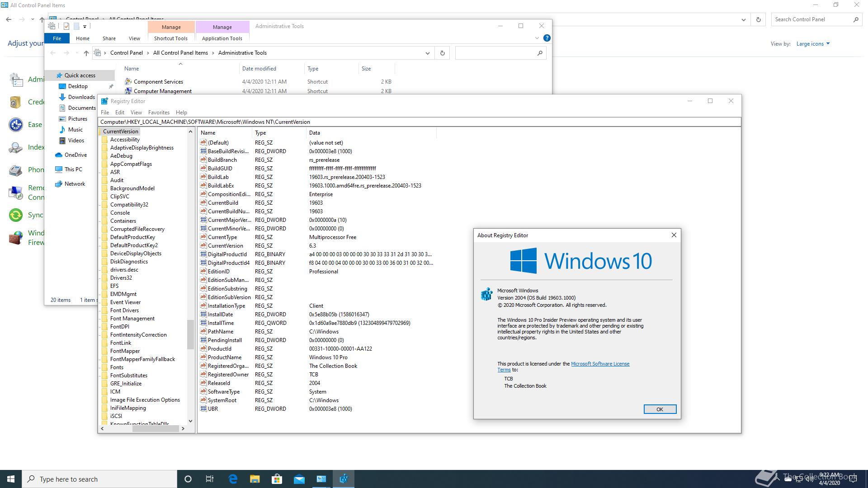Click the Cortana circle icon
The width and height of the screenshot is (868, 488).
click(x=188, y=479)
